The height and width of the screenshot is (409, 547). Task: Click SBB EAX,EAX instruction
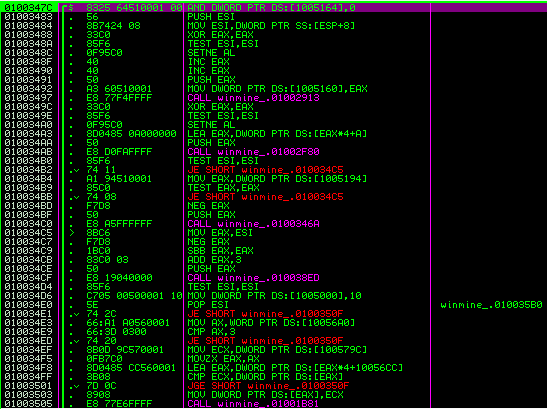pyautogui.click(x=220, y=251)
